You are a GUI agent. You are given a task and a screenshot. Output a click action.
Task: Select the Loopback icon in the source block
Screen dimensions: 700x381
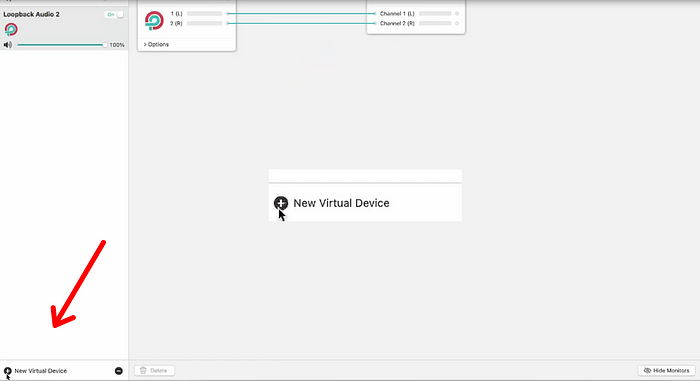coord(154,21)
